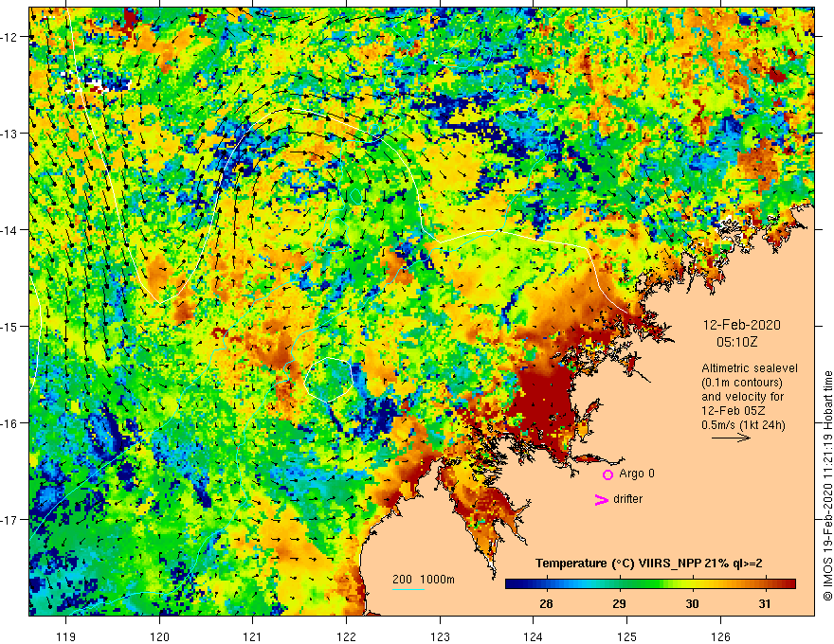Click the 30 color scale tick label
This screenshot has height=644, width=834.
coord(692,604)
